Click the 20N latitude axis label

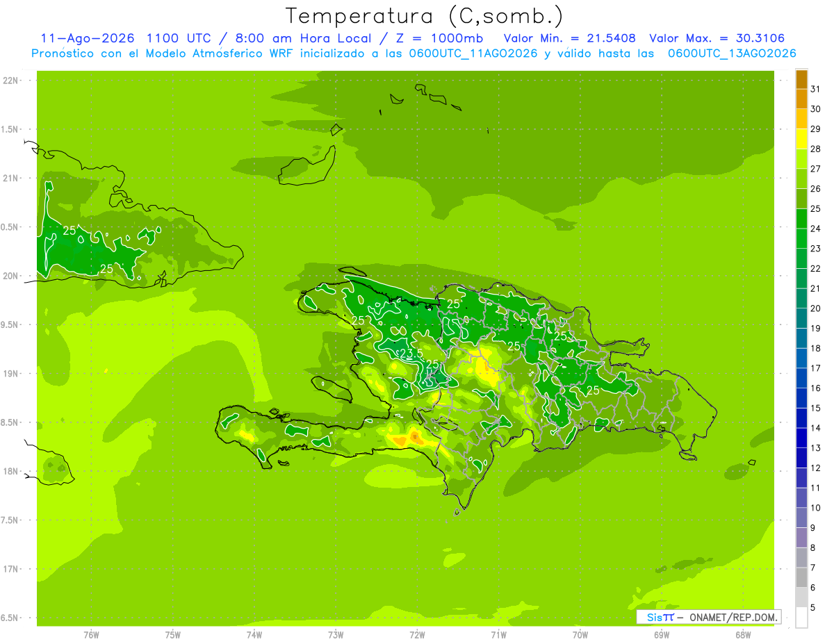(10, 276)
